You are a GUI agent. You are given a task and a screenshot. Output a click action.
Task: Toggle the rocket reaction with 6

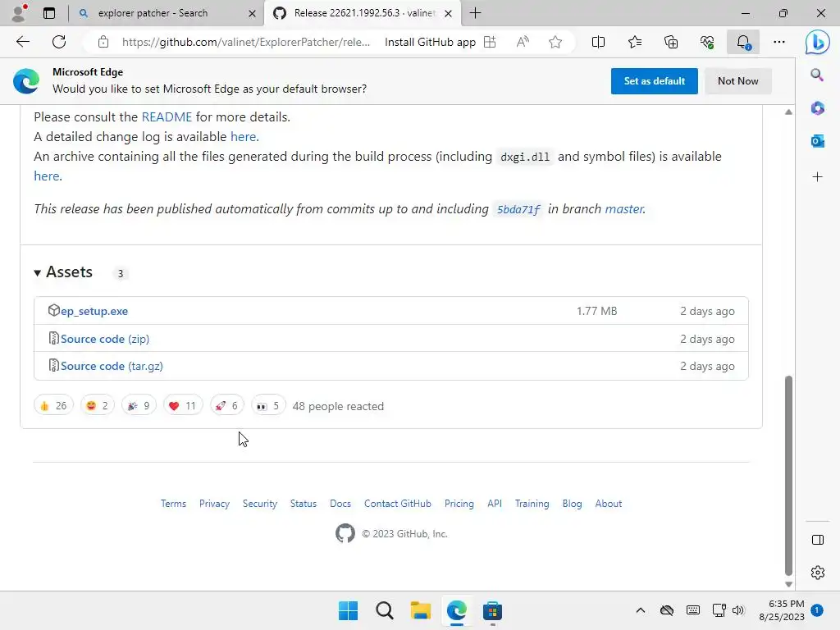226,405
